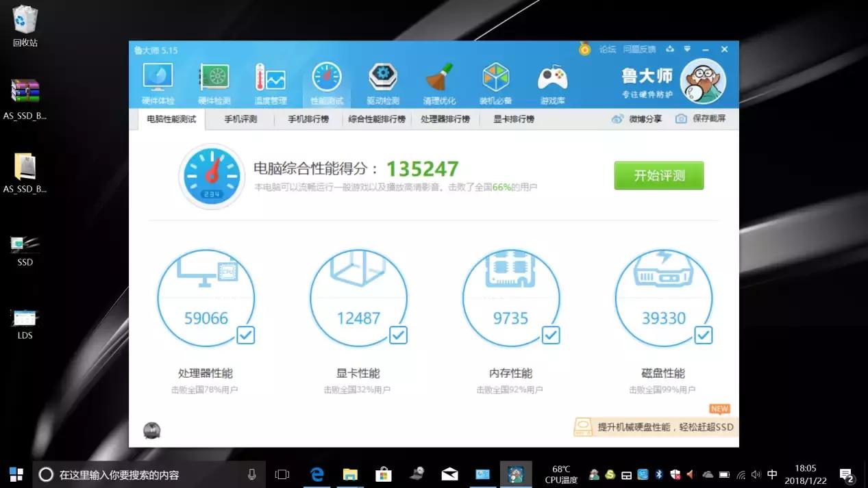
Task: Select the 硬件检测 hardware detection tool
Action: (214, 81)
